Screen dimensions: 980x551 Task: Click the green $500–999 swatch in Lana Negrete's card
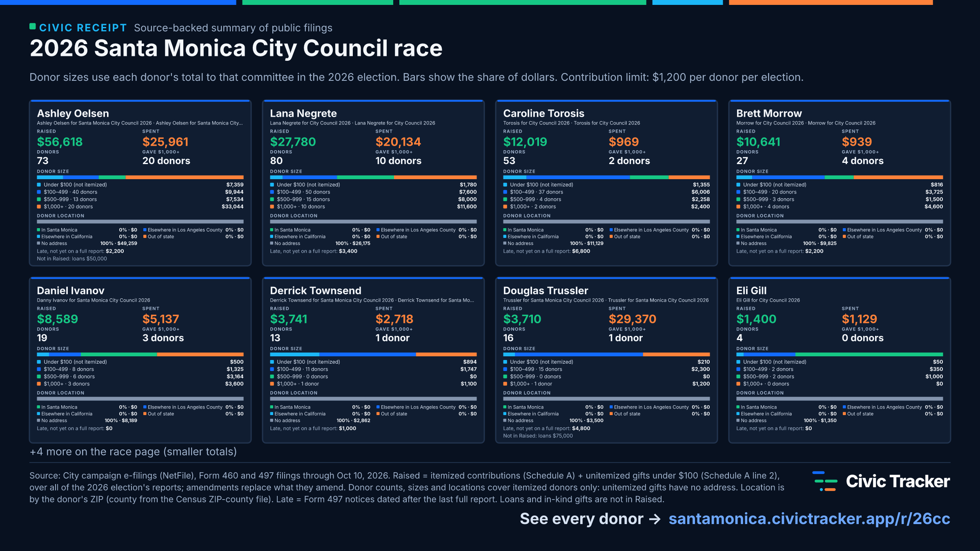[272, 199]
